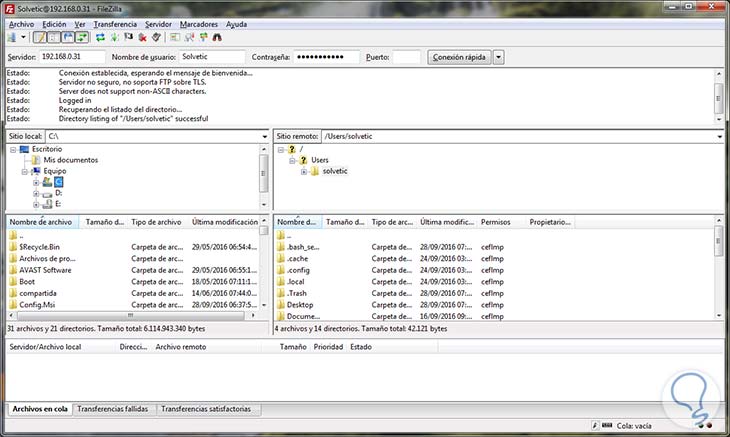
Task: Toggle the remote directory tree view
Action: tap(68, 38)
